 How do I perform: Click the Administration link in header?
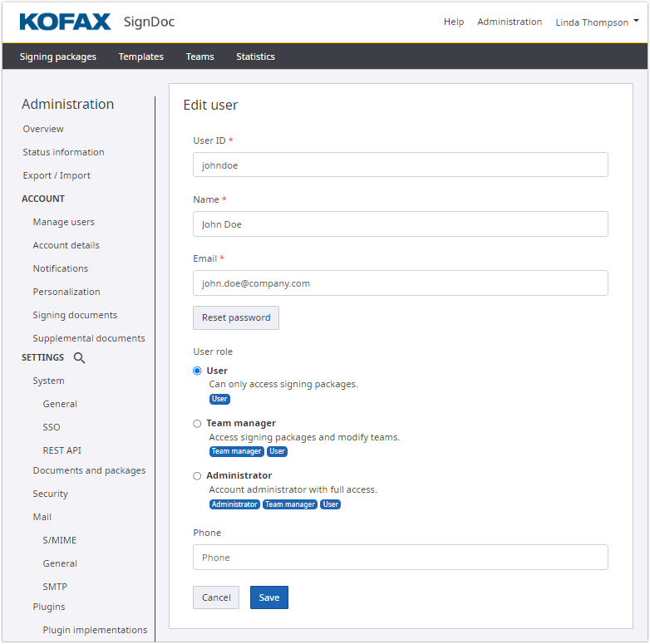coord(510,22)
